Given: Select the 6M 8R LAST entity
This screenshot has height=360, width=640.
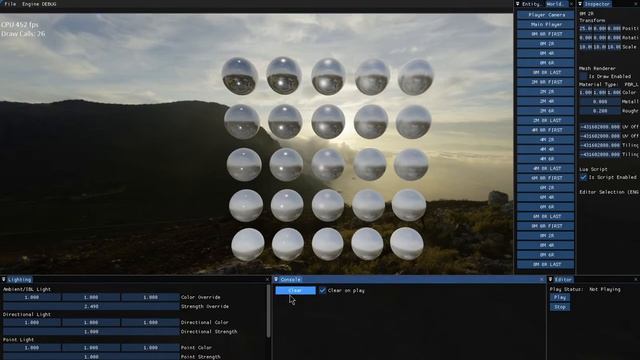Looking at the screenshot, I should click(546, 216).
